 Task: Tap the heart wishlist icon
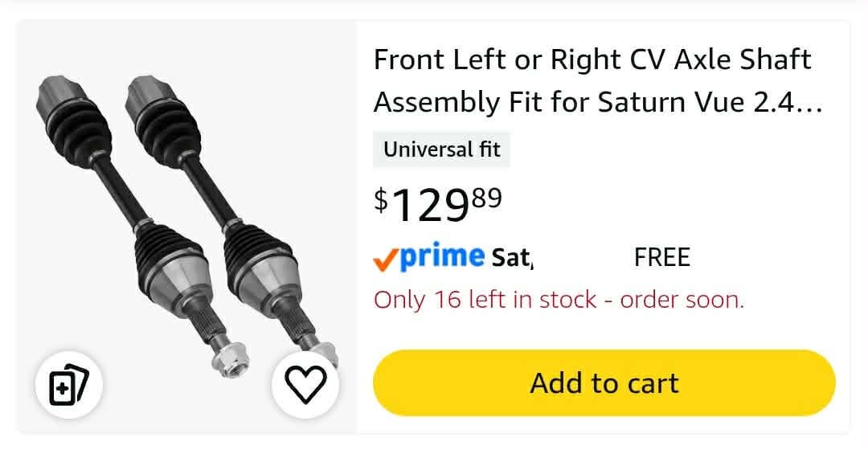click(x=305, y=384)
